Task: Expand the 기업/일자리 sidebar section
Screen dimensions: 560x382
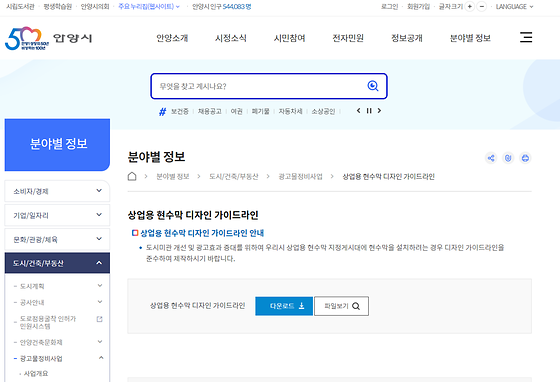Action: [57, 215]
